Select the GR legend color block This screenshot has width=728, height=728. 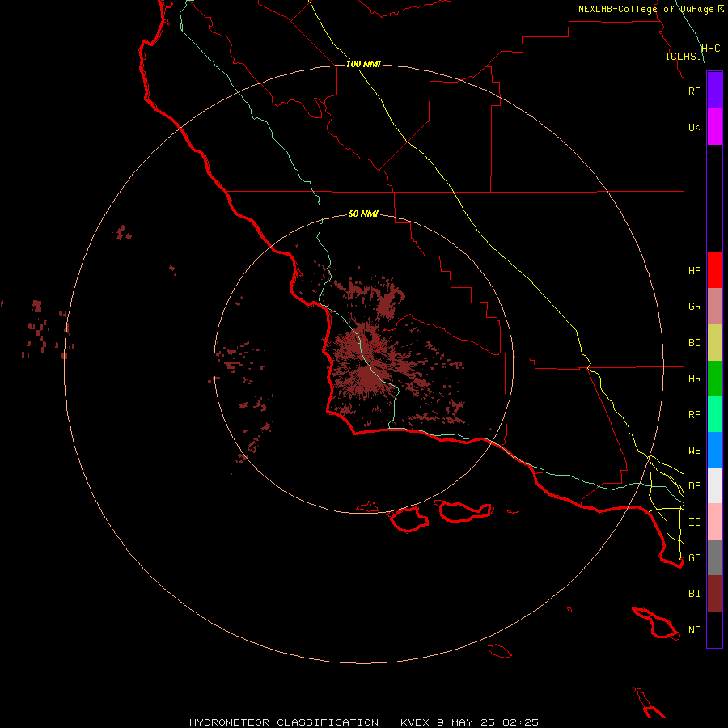[x=714, y=307]
